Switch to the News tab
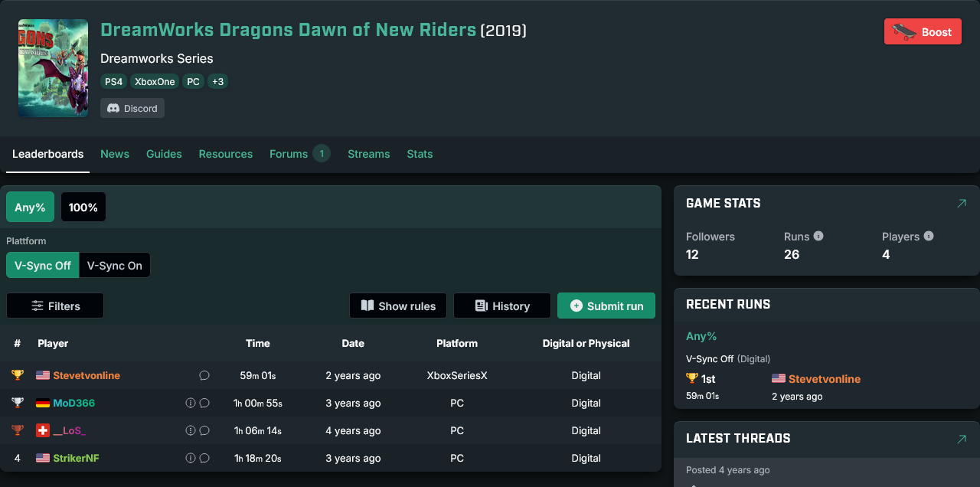980x487 pixels. pyautogui.click(x=115, y=154)
